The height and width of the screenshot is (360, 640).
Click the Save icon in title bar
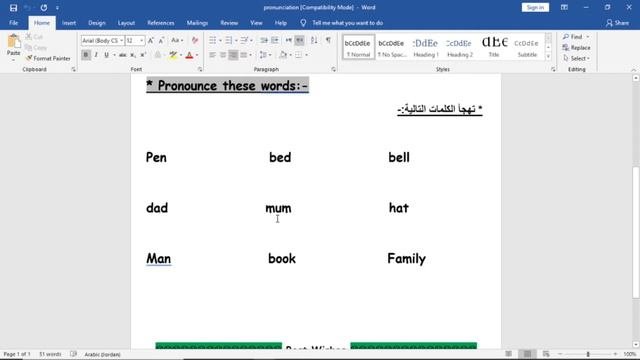point(13,8)
